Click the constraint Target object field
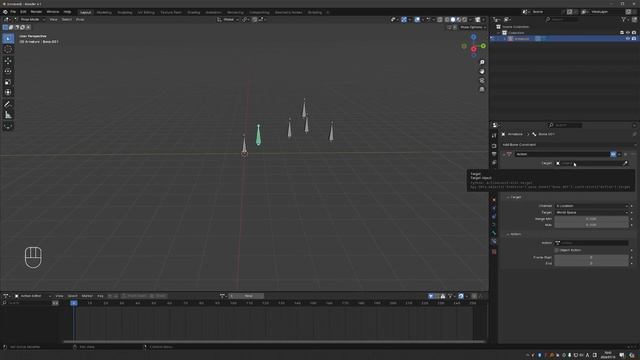Viewport: 640px width, 360px height. pos(588,163)
